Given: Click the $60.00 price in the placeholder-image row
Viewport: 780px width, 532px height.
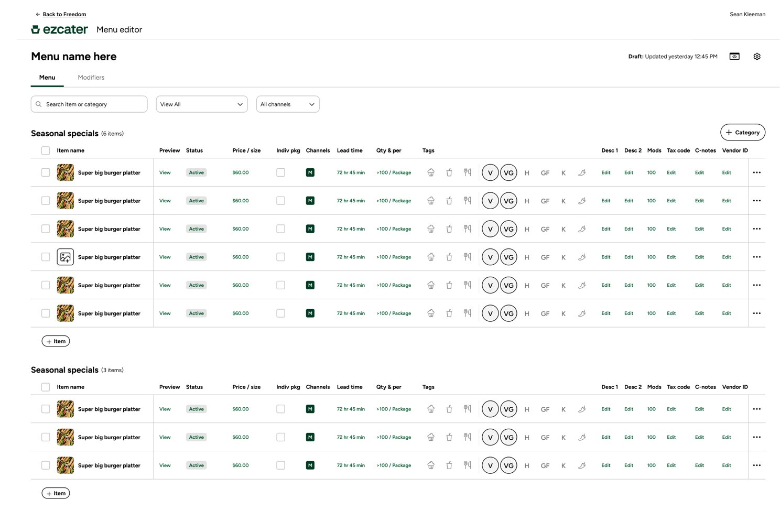Looking at the screenshot, I should coord(241,257).
